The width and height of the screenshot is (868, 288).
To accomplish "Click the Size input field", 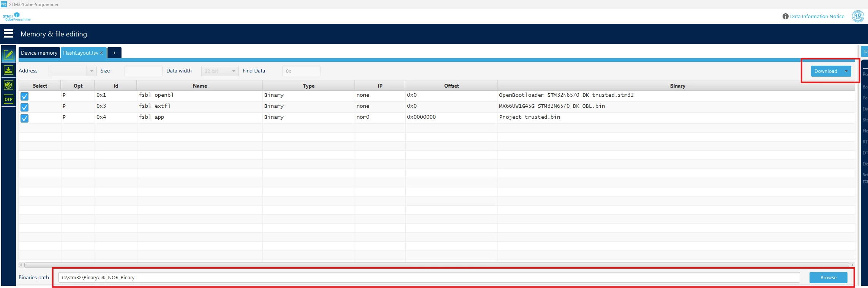I will [143, 71].
